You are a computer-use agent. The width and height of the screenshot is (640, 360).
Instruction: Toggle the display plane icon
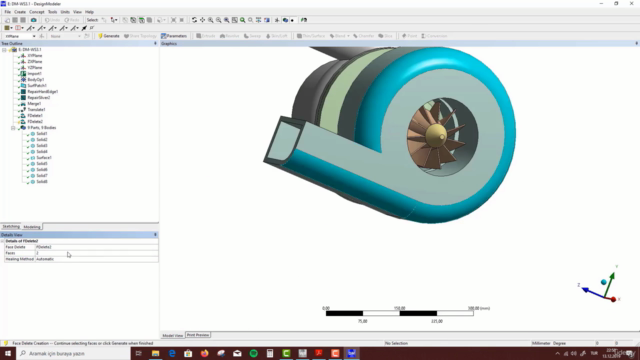277,20
